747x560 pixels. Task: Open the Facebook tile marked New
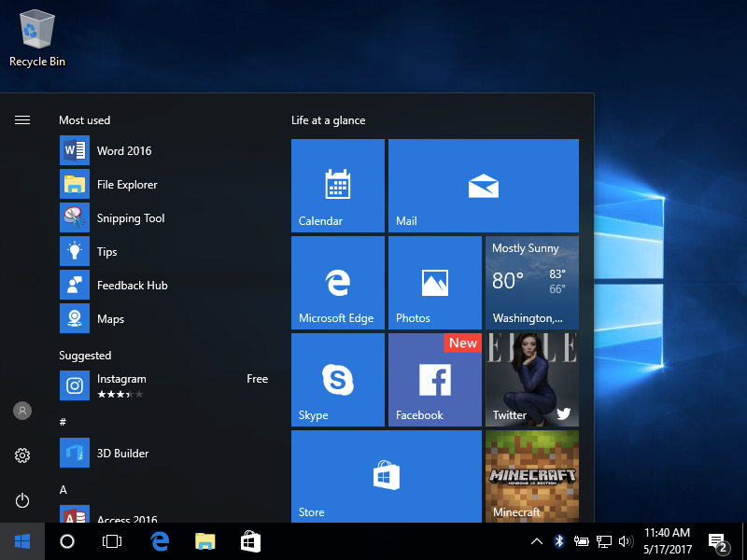click(x=434, y=379)
